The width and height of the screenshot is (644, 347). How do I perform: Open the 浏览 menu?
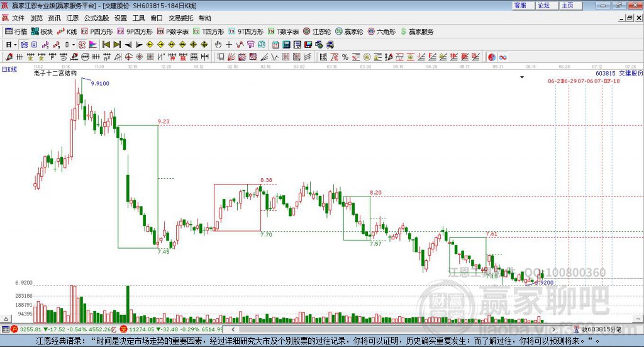[x=36, y=18]
